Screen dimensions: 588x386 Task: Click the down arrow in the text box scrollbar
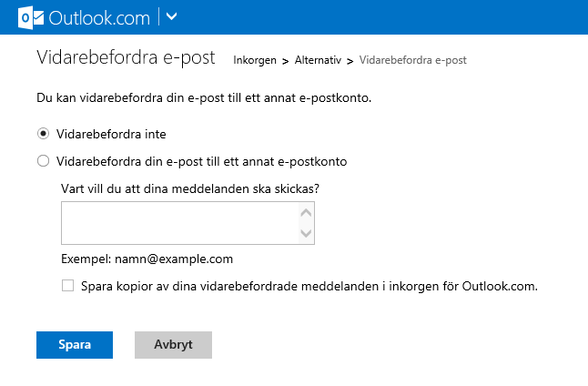[307, 234]
